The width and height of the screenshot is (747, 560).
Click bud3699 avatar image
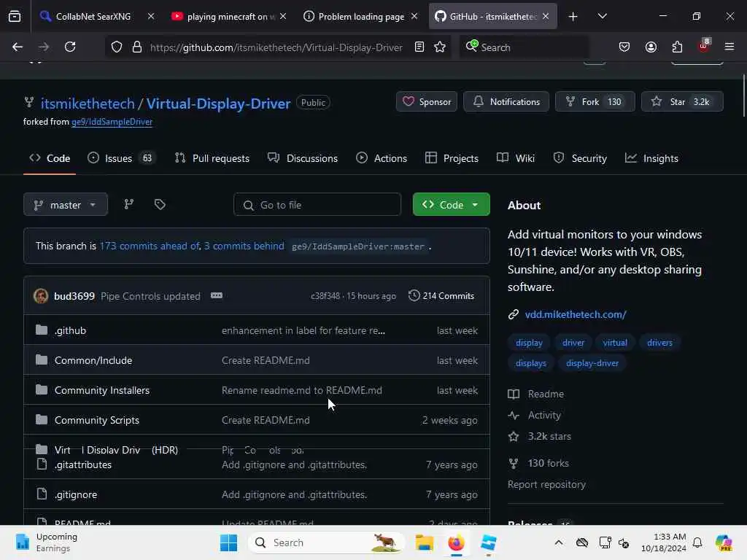[41, 296]
